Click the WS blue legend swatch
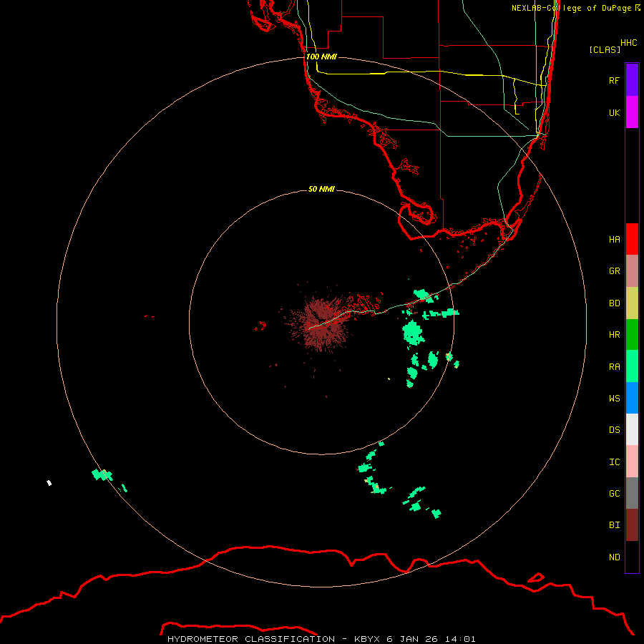This screenshot has height=644, width=644. coord(632,398)
